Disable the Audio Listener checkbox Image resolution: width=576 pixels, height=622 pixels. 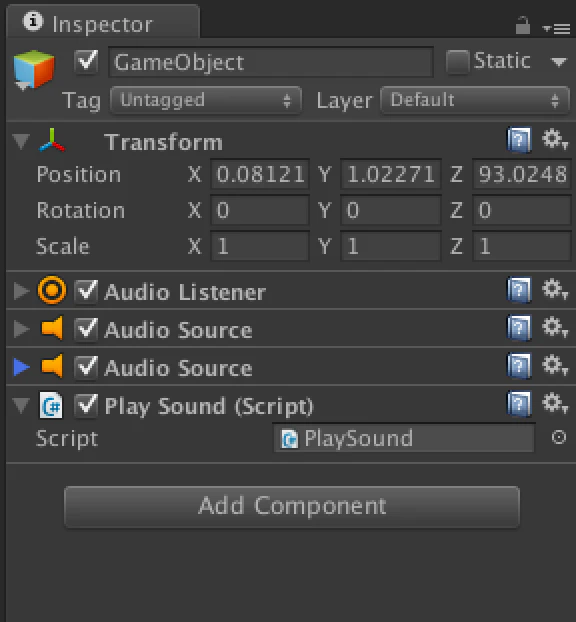click(86, 291)
